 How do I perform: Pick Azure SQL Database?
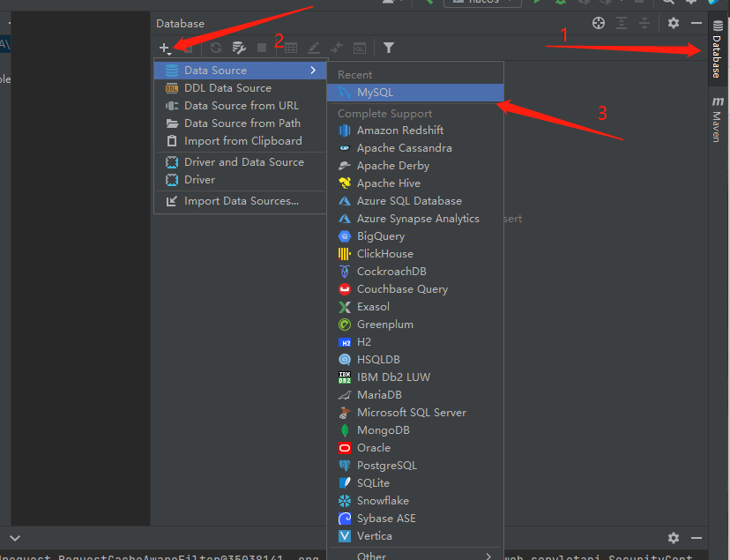tap(415, 201)
